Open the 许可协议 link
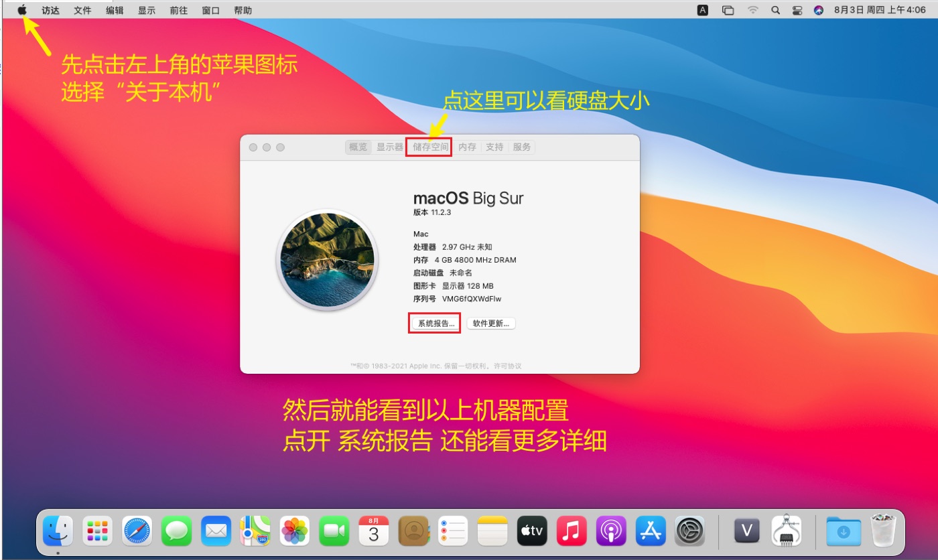 point(507,366)
